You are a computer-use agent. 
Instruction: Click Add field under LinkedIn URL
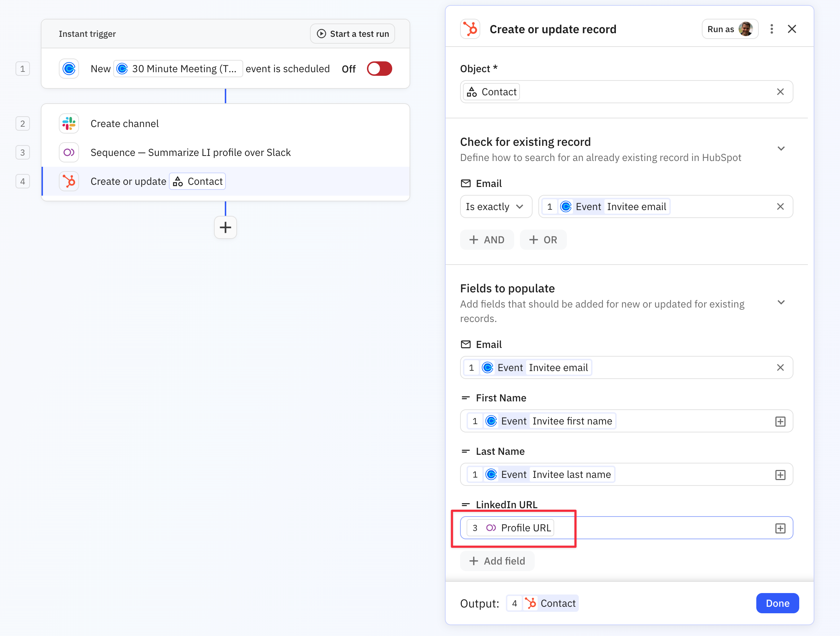click(x=497, y=561)
